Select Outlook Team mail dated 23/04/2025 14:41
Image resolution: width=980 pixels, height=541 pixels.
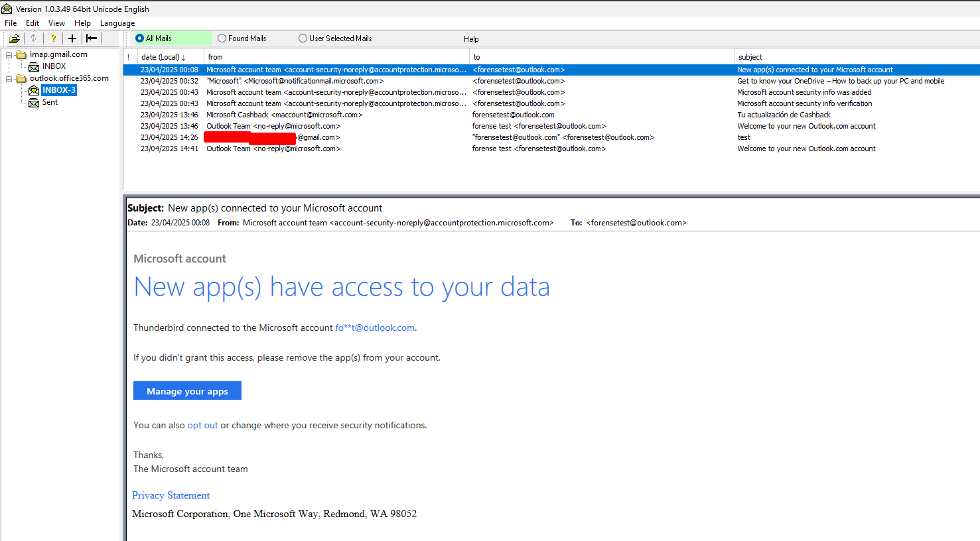pyautogui.click(x=551, y=149)
